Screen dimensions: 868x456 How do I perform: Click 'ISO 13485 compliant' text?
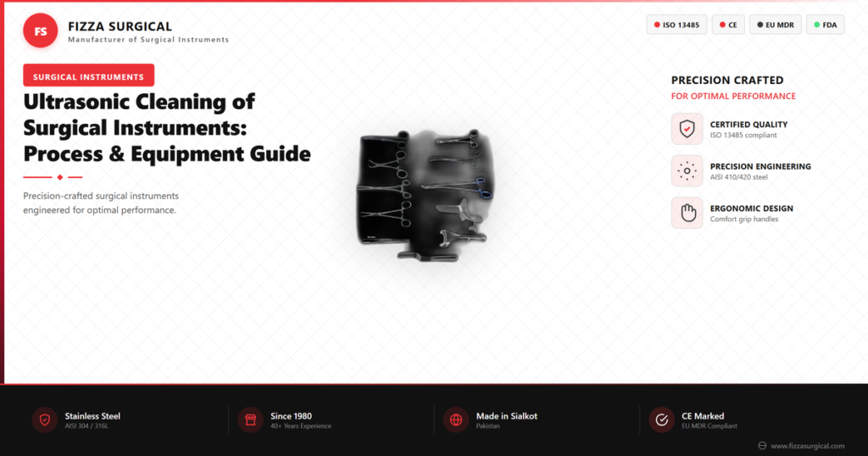743,135
